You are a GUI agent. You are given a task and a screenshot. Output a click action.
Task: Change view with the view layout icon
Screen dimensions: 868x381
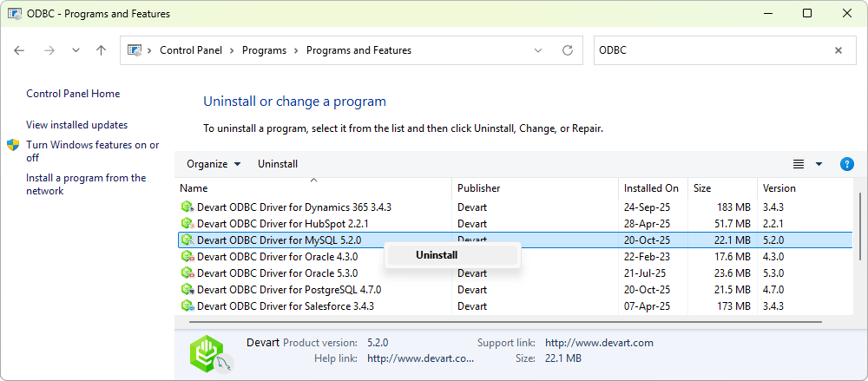pyautogui.click(x=799, y=164)
